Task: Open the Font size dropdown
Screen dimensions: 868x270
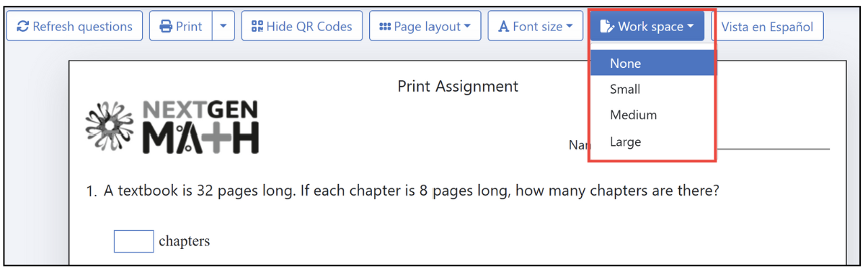Action: (x=536, y=27)
